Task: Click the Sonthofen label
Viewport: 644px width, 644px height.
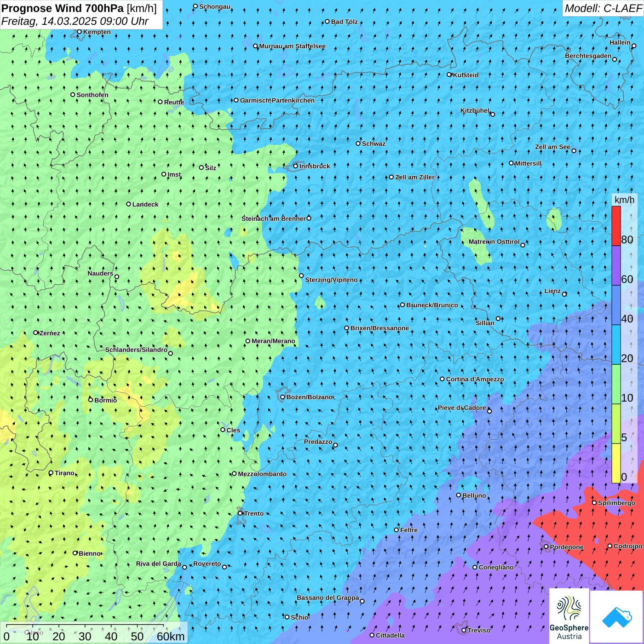Action: pyautogui.click(x=92, y=95)
